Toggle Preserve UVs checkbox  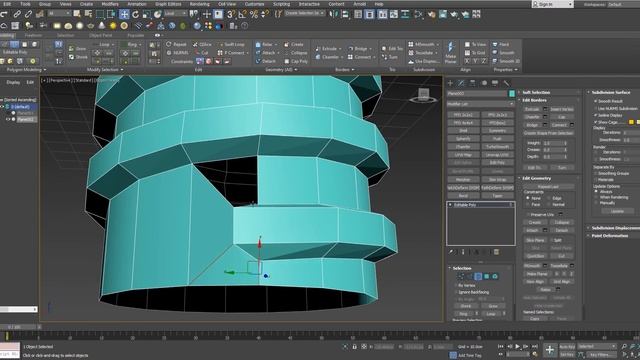[x=528, y=214]
